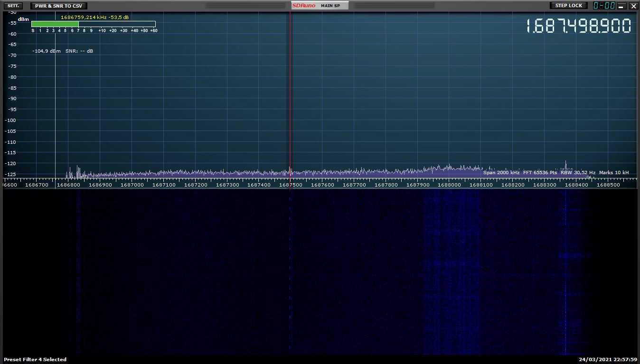Click S-meter scale mark 9
Viewport: 640px width, 364px height.
click(x=91, y=30)
